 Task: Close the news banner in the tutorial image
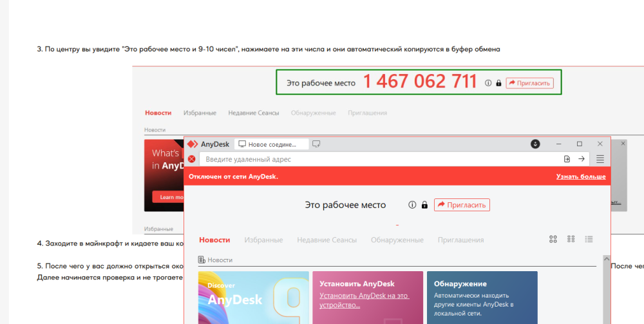pyautogui.click(x=623, y=143)
